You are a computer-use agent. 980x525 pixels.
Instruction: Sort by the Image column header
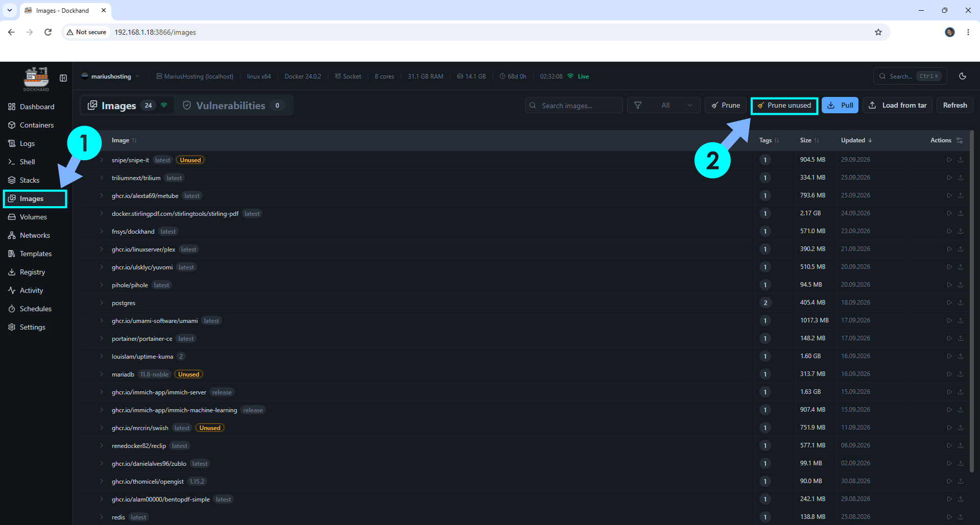[x=124, y=140]
